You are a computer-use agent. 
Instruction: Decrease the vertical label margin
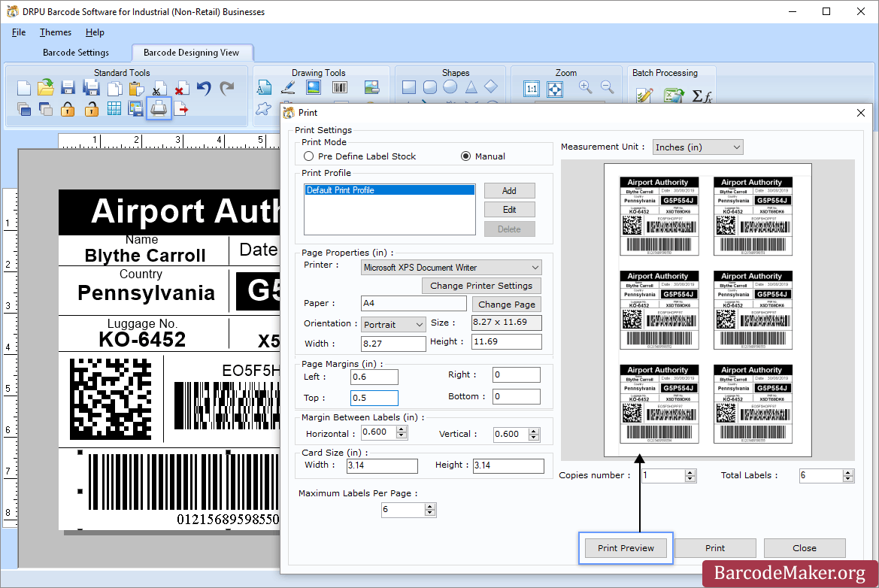pos(534,437)
